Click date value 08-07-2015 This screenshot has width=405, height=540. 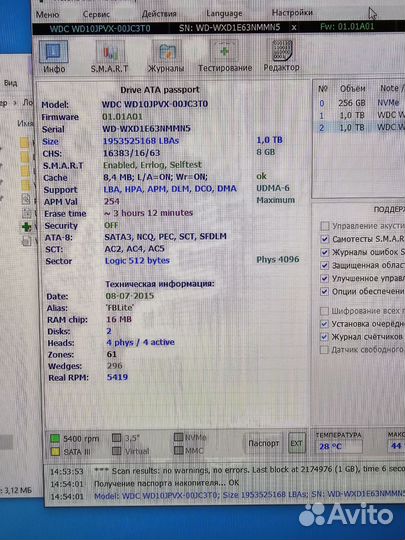point(129,296)
